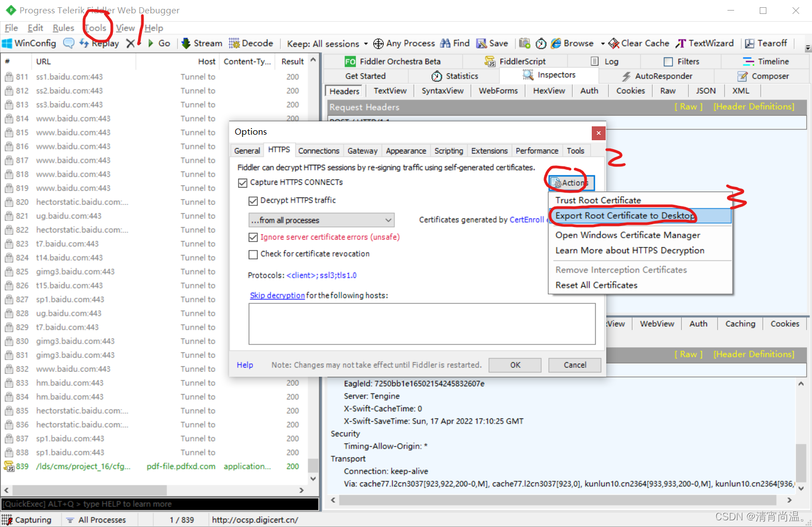Click the Inspectors magnifier icon
This screenshot has height=527, width=812.
(528, 75)
